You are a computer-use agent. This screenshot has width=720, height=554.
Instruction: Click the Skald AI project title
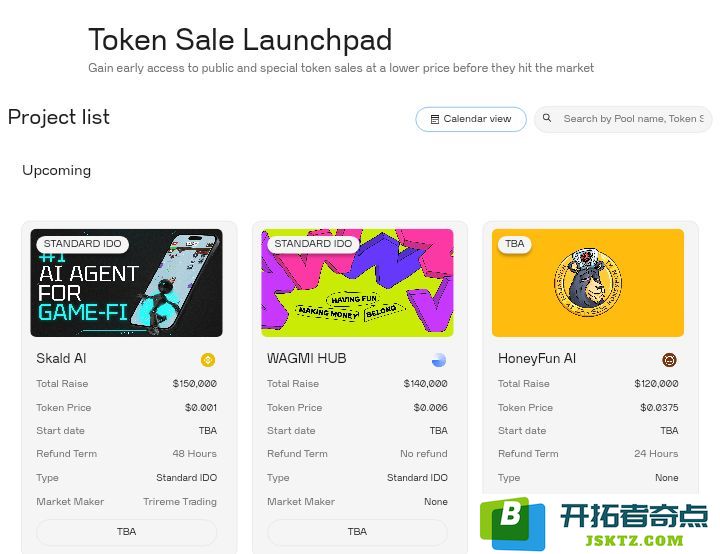point(61,358)
